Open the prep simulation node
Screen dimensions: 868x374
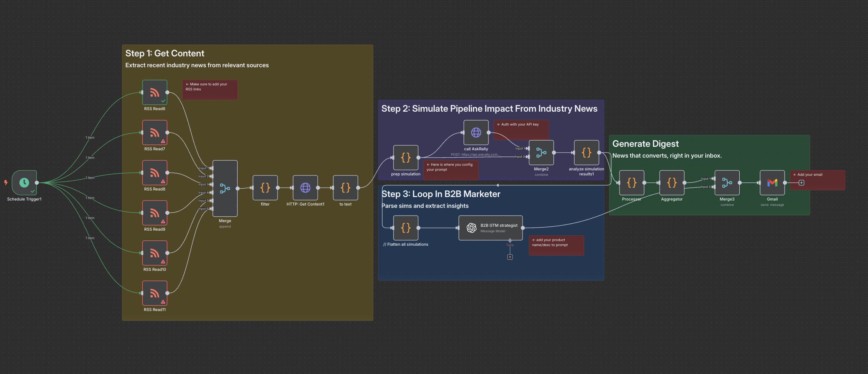click(x=406, y=158)
